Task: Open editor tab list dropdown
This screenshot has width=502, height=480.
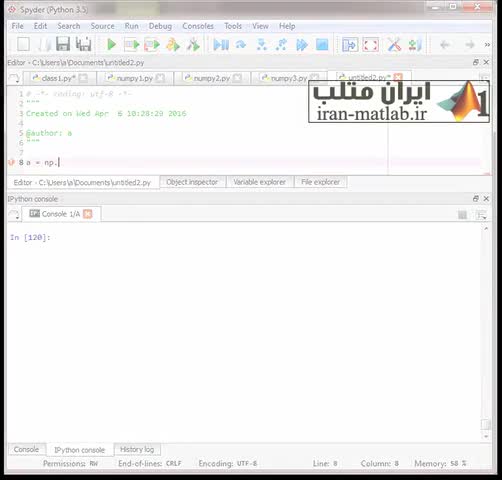Action: [x=14, y=78]
